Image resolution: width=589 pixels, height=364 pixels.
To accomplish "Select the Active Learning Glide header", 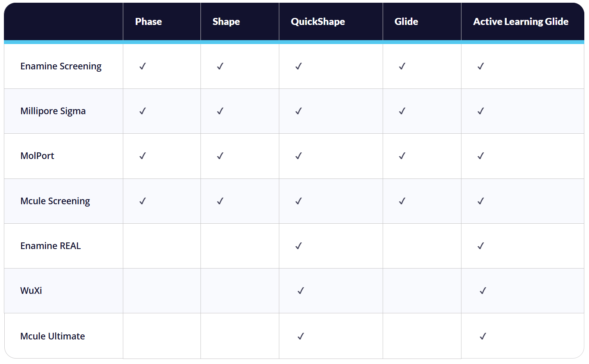I will (x=521, y=22).
